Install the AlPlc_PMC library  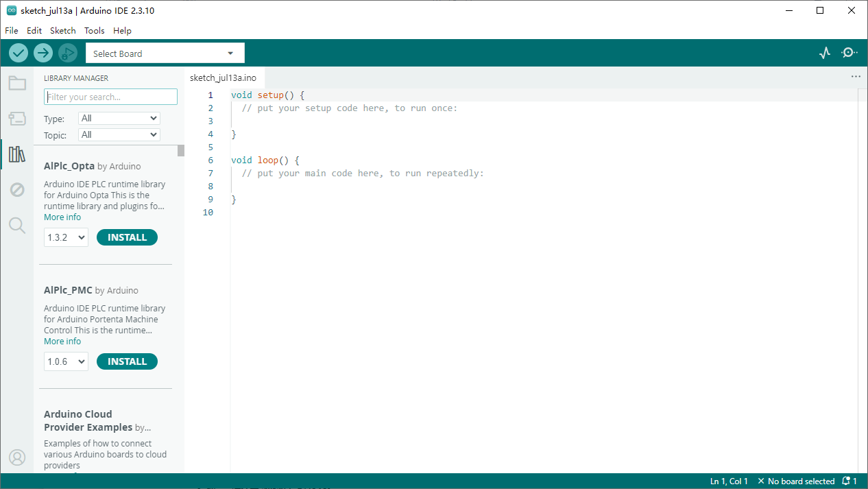tap(128, 361)
